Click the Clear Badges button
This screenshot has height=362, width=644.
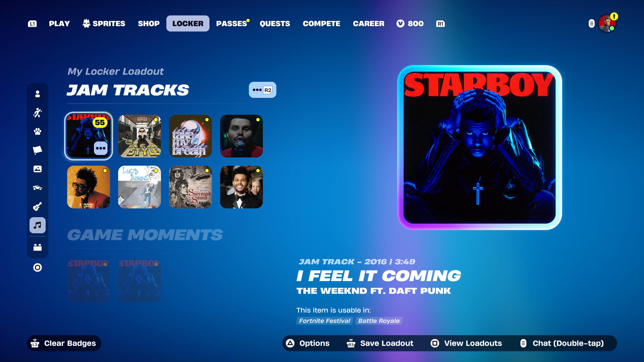pyautogui.click(x=64, y=343)
